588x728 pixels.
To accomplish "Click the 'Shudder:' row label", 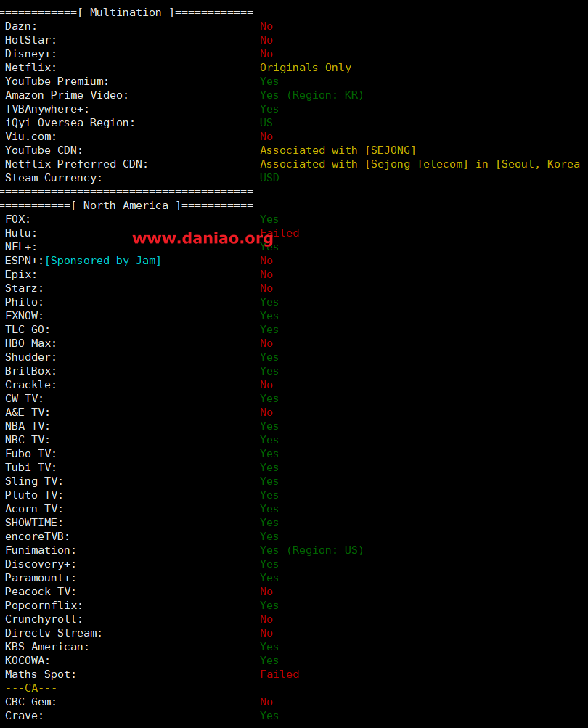I will coord(30,358).
